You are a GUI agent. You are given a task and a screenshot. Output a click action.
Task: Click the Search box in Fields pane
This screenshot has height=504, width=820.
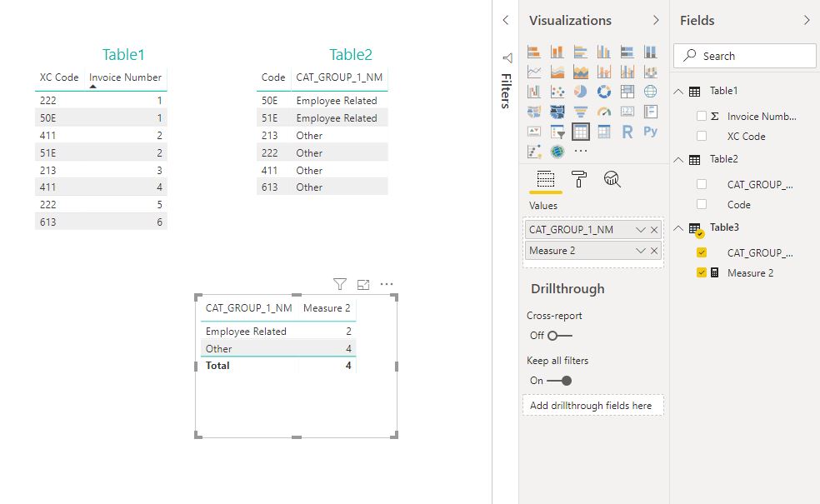click(x=745, y=56)
